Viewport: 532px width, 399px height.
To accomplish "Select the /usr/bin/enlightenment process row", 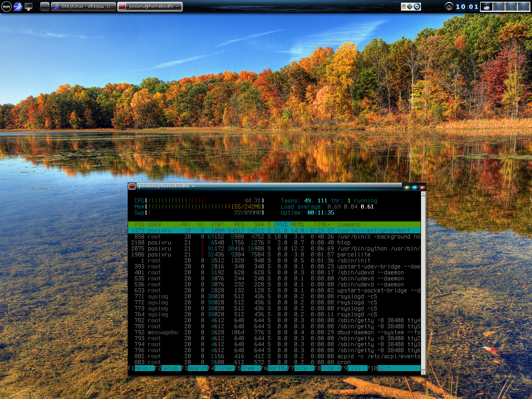I will [274, 230].
